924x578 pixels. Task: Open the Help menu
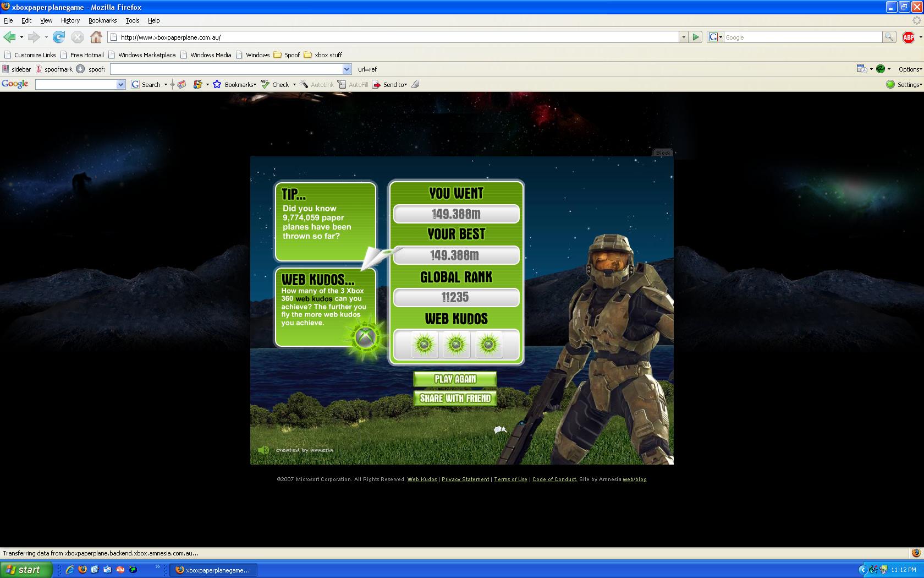(154, 20)
